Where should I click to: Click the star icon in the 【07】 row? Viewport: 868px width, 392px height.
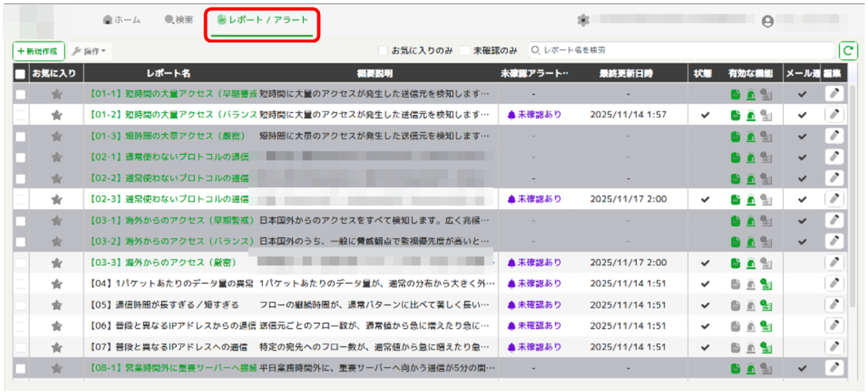[56, 347]
